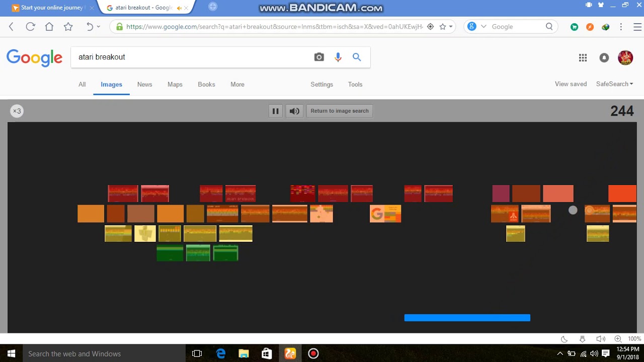
Task: Open the Books tab
Action: [x=206, y=84]
